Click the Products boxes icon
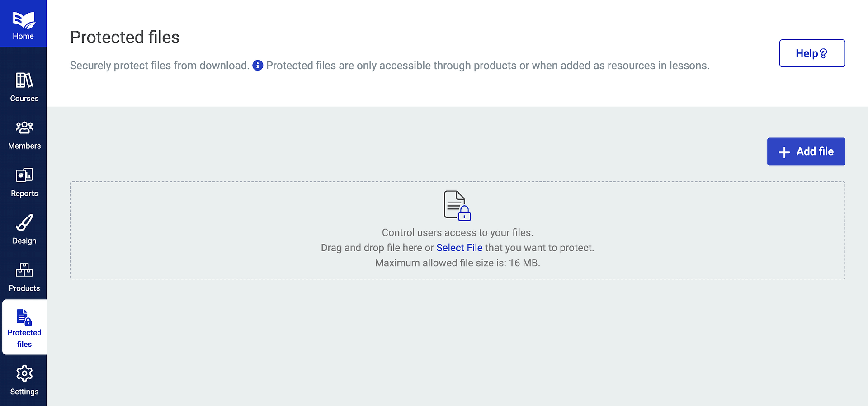868x406 pixels. pyautogui.click(x=24, y=270)
